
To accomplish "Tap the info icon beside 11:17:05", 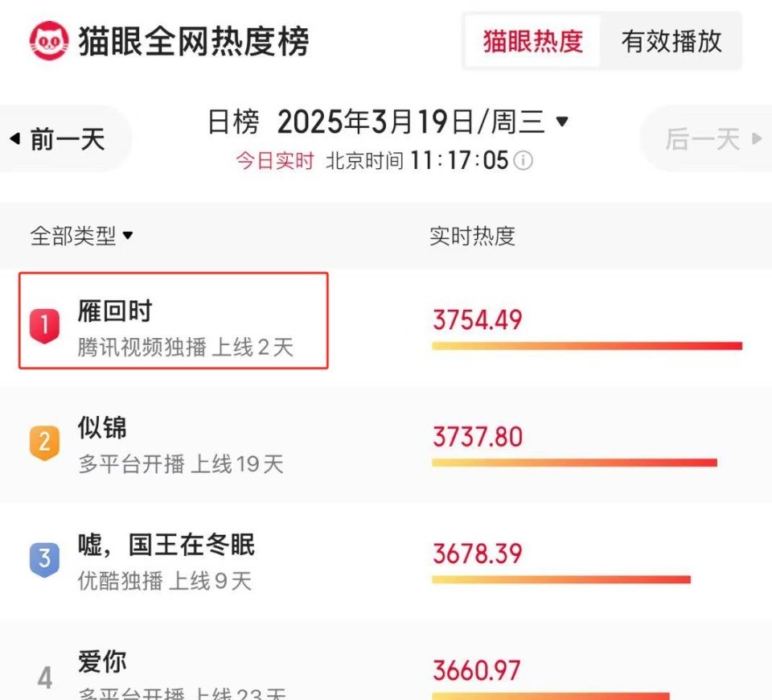I will tap(523, 161).
